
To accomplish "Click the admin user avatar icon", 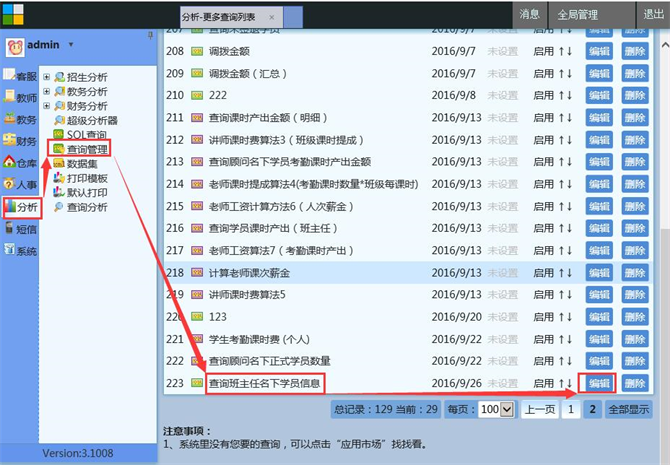I will pyautogui.click(x=15, y=47).
